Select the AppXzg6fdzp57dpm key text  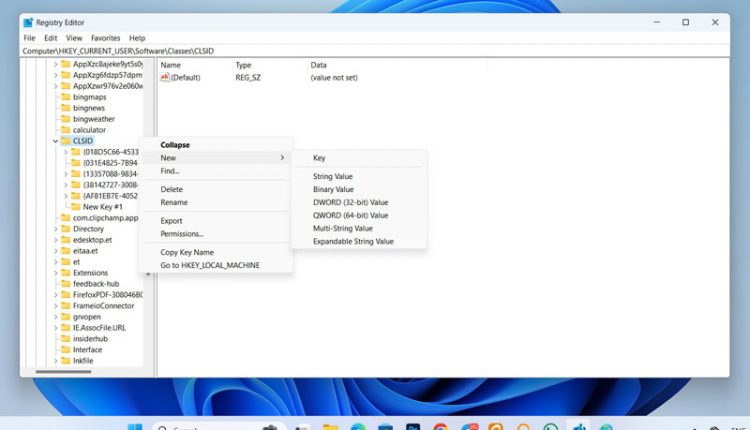107,75
